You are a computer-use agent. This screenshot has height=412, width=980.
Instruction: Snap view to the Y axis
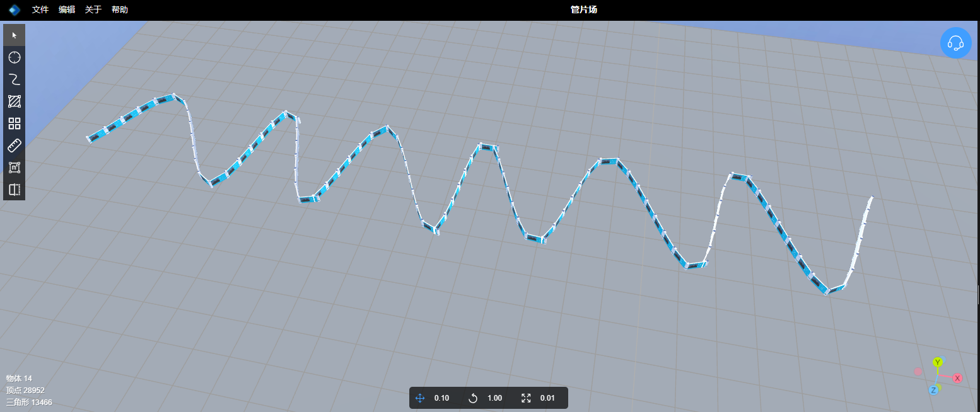(938, 362)
